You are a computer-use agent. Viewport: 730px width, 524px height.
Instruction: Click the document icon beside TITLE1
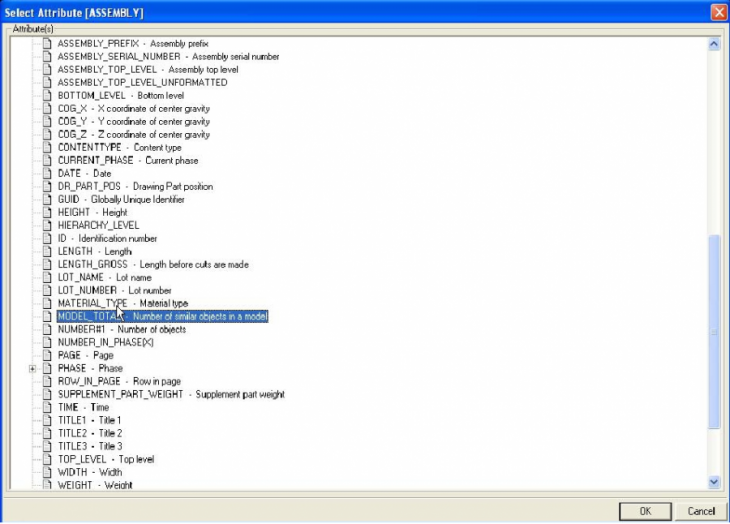click(x=47, y=421)
